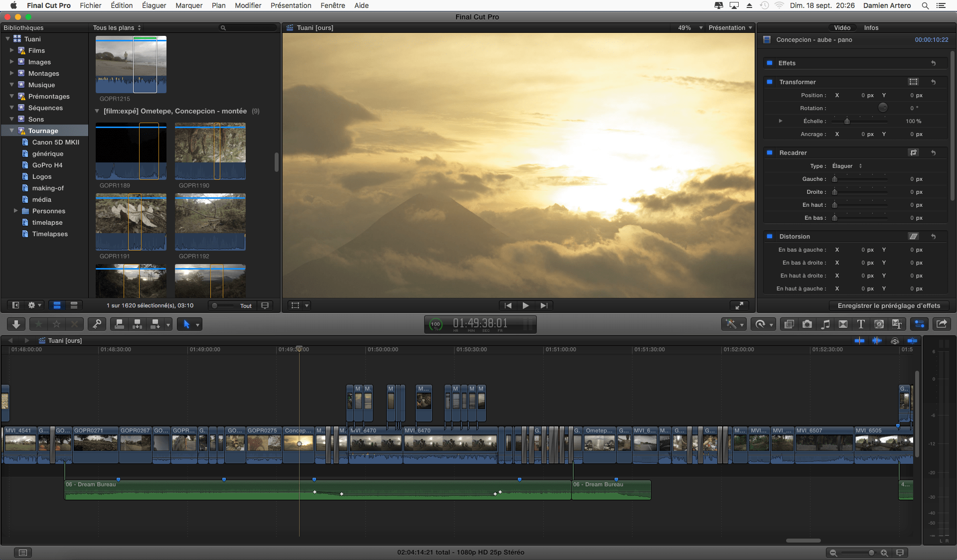Open the themes browser
The width and height of the screenshot is (957, 560).
point(897,324)
